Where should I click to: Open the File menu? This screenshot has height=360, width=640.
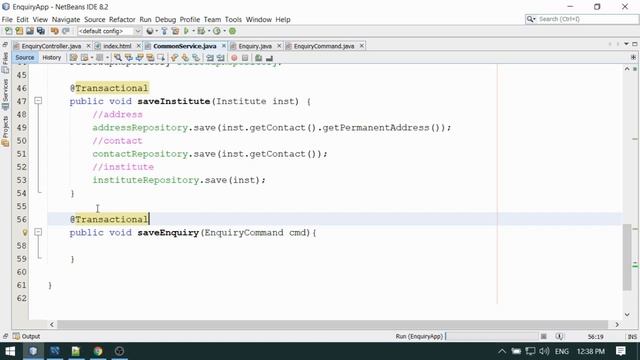pyautogui.click(x=7, y=20)
